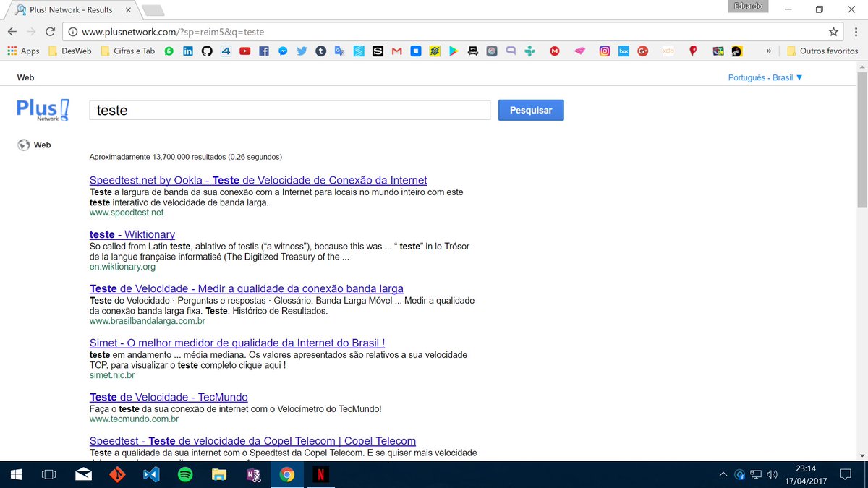Launch Spotify from the taskbar
Viewport: 868px width, 488px height.
point(185,475)
